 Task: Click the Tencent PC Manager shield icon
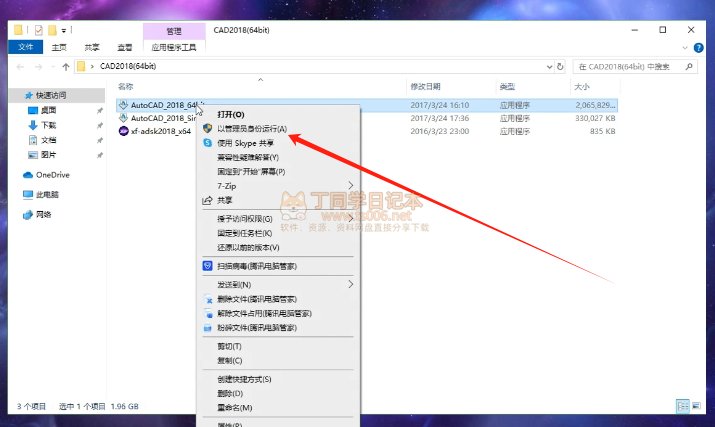point(207,266)
